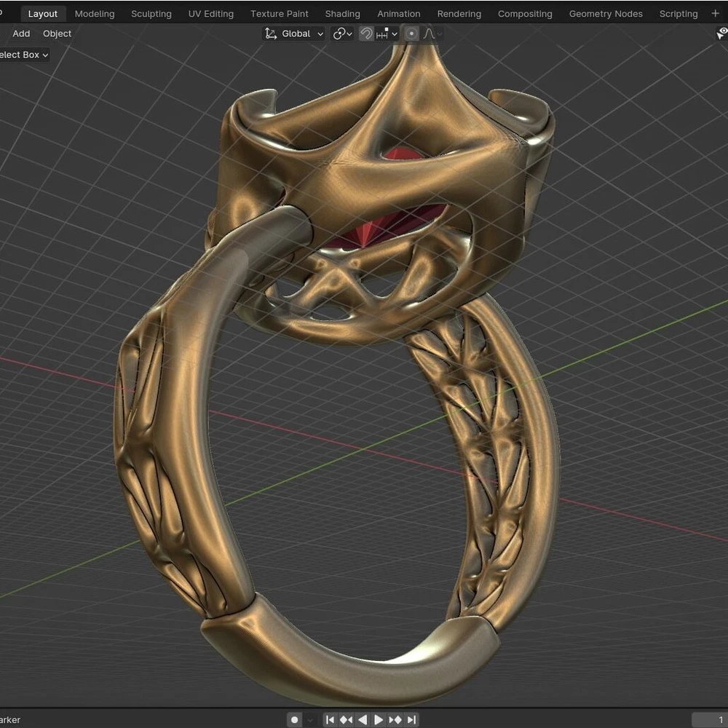Jump to the timeline start frame
Screen dimensions: 728x728
tap(330, 720)
